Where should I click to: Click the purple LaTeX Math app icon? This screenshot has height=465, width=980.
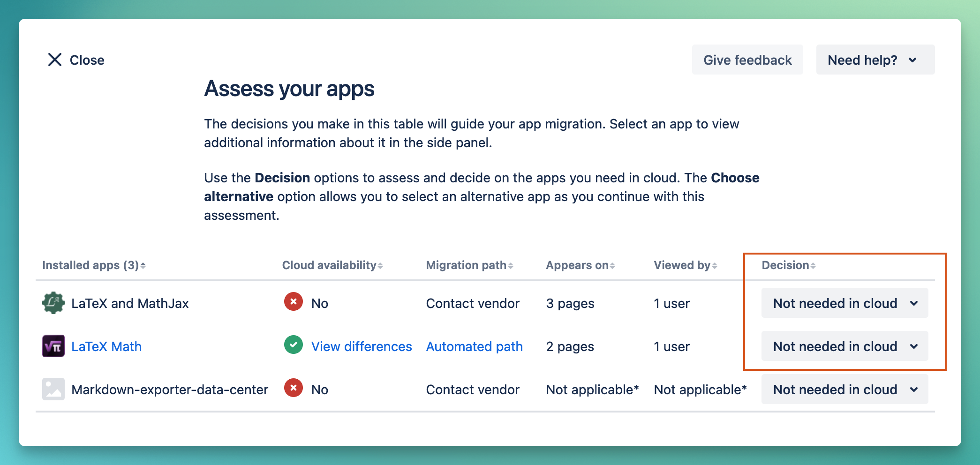pyautogui.click(x=53, y=346)
